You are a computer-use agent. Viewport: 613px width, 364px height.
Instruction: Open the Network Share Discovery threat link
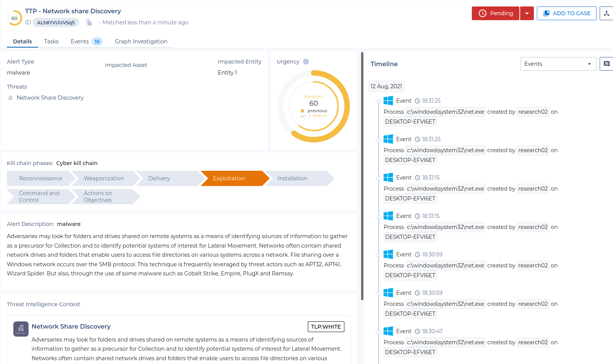coord(50,98)
